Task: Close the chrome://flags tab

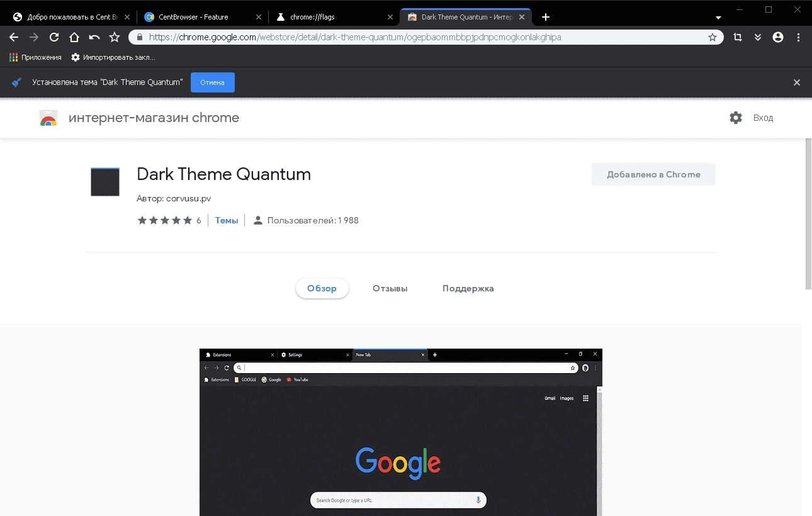Action: [x=390, y=17]
